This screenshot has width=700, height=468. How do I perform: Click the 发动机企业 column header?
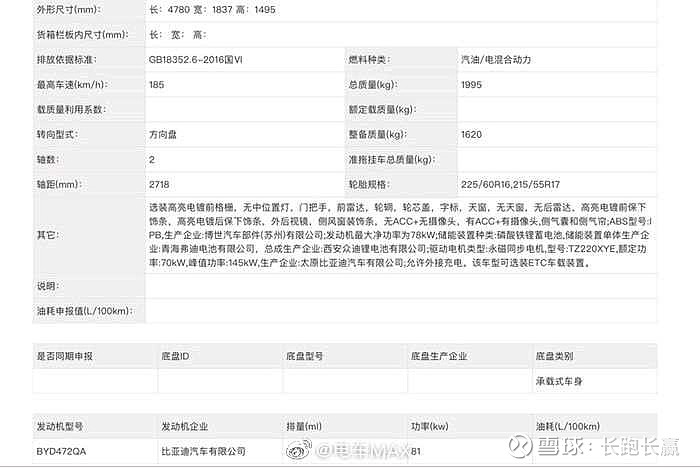click(x=185, y=426)
